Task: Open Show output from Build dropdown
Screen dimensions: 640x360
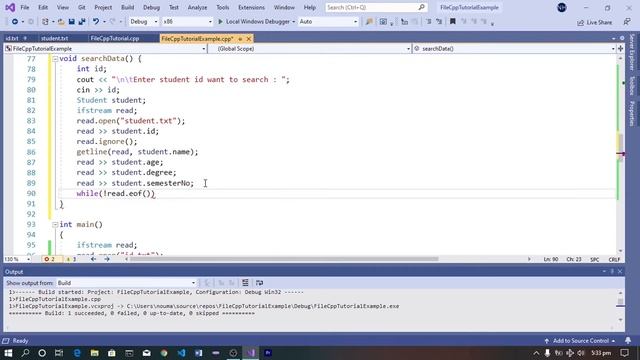Action: tap(126, 283)
